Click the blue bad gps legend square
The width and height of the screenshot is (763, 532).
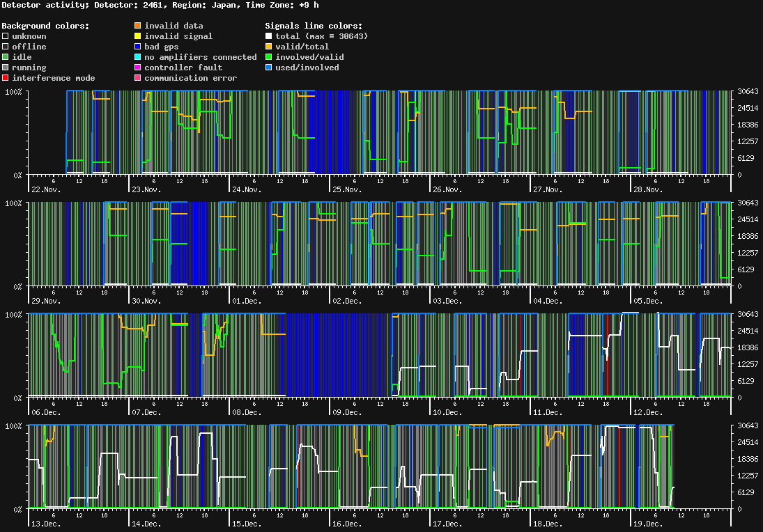point(138,47)
